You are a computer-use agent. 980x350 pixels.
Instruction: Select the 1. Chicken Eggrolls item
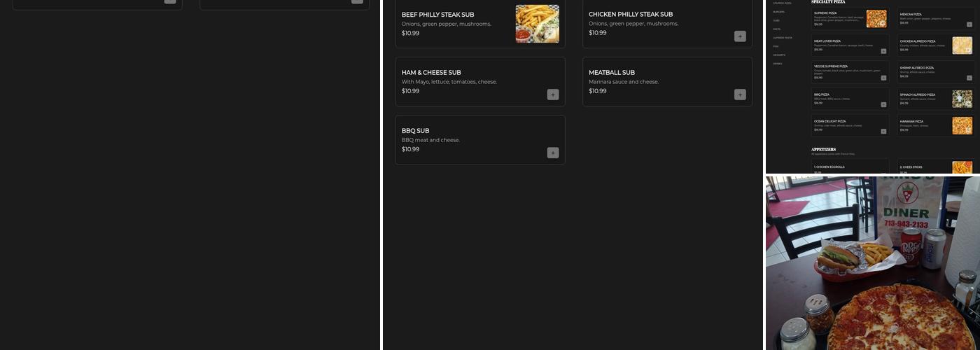[829, 167]
